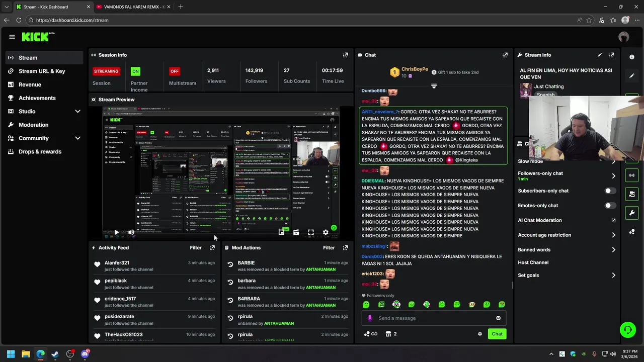This screenshot has width=644, height=362.
Task: Open the emote picker smiley
Action: tap(498, 318)
